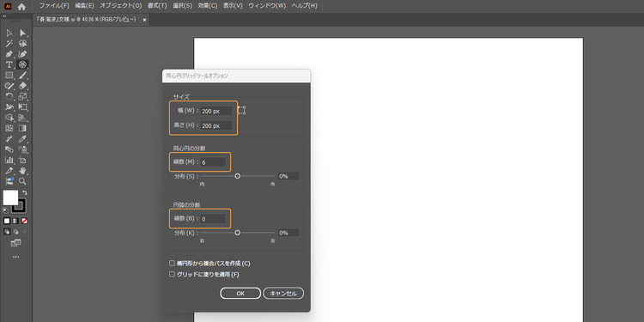Select the Rotate tool
This screenshot has height=322, width=644.
[9, 96]
